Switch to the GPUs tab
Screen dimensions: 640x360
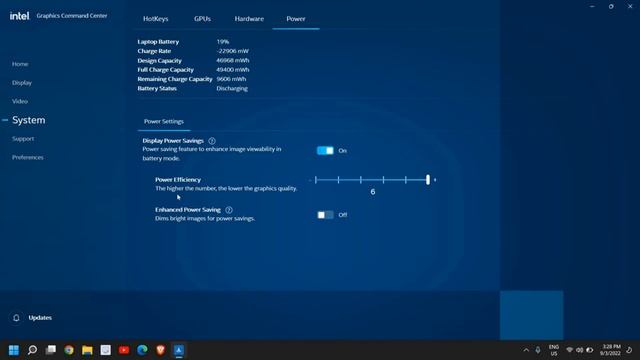(x=202, y=19)
